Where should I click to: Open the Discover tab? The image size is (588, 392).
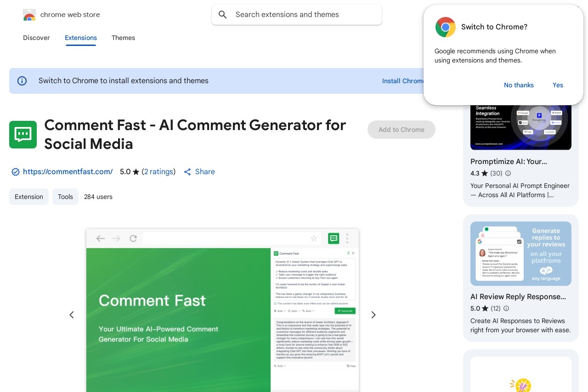click(36, 38)
